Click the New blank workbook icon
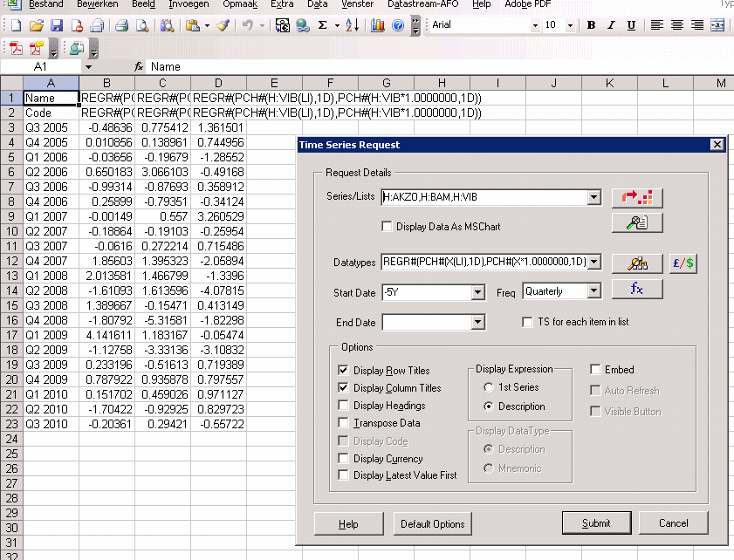This screenshot has width=734, height=560. pos(16,25)
